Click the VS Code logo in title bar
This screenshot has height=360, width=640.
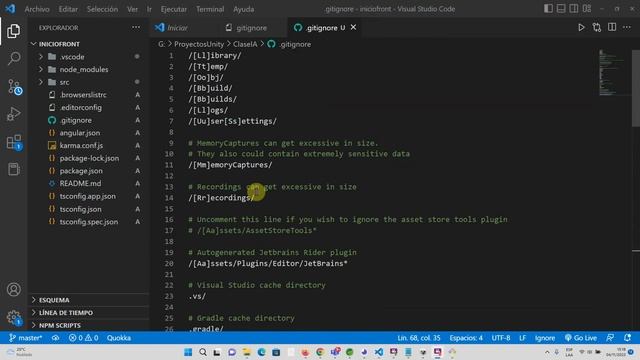point(10,9)
